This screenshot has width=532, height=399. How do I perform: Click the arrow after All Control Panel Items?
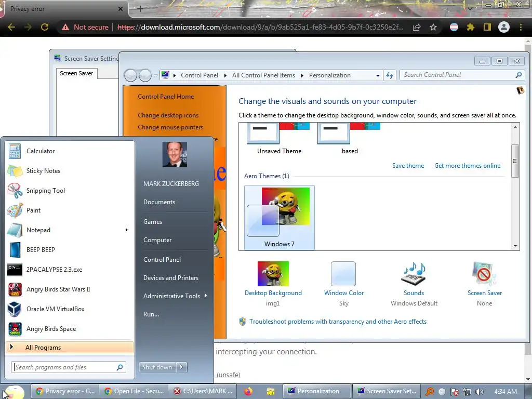302,75
